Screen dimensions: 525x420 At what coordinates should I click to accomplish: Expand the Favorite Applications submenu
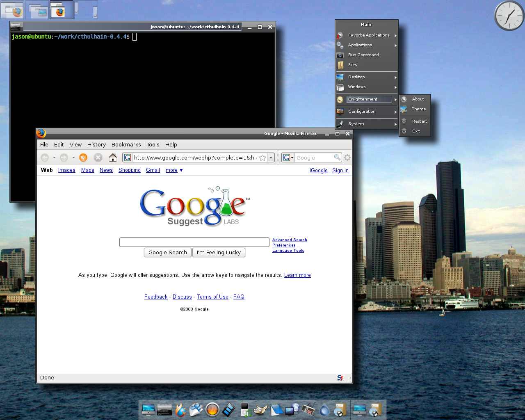[367, 35]
